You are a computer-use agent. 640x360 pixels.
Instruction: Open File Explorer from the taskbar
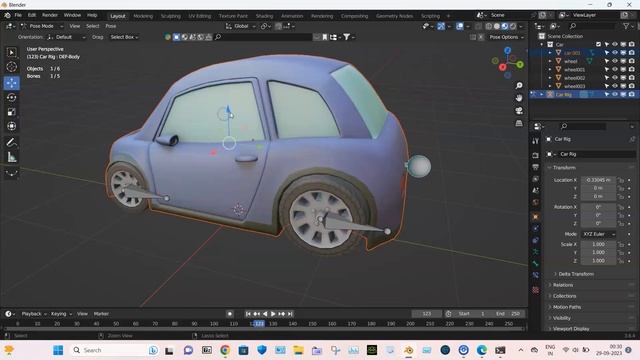click(298, 350)
